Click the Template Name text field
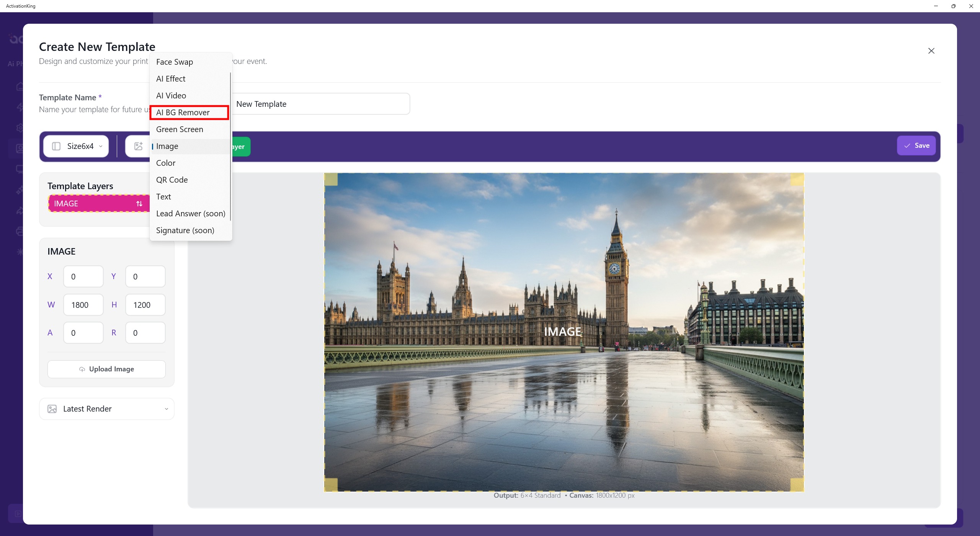 point(320,104)
